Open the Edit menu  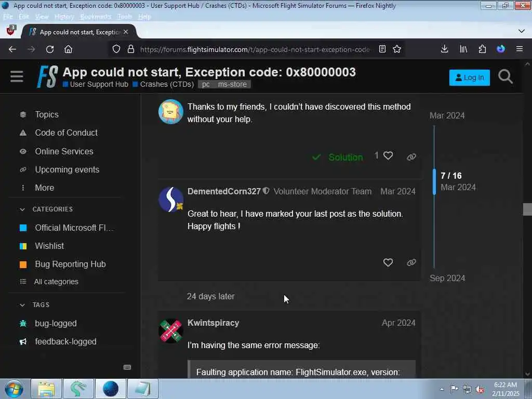pyautogui.click(x=23, y=17)
